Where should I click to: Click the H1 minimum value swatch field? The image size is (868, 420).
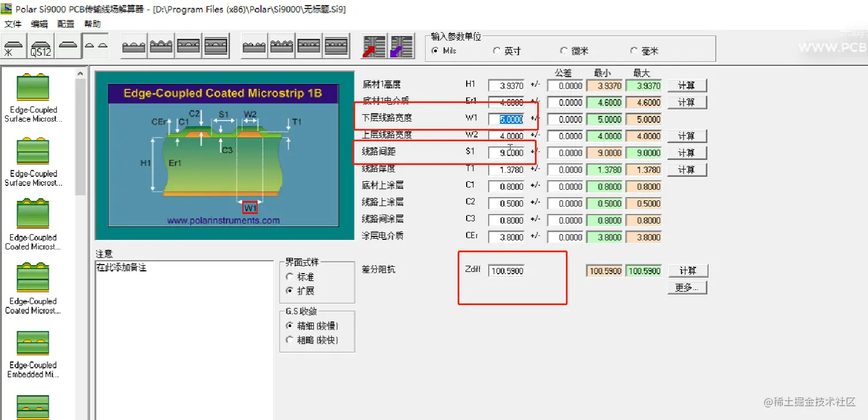tap(604, 85)
